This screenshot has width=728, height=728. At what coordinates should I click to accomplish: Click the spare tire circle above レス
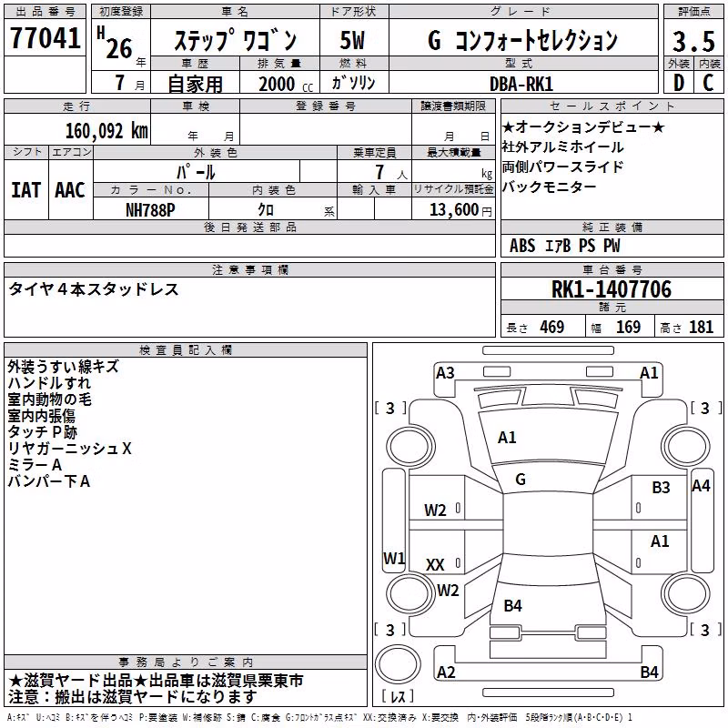[398, 664]
